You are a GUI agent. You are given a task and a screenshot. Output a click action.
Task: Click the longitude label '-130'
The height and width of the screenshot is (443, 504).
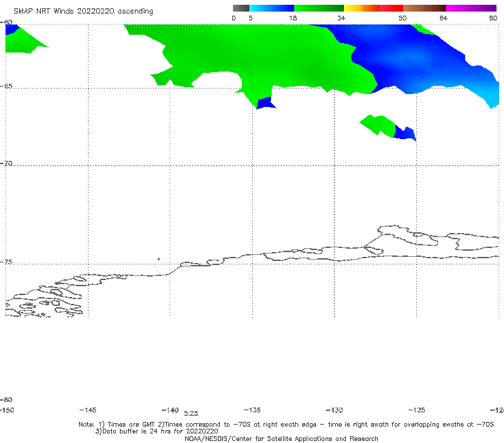(x=334, y=410)
